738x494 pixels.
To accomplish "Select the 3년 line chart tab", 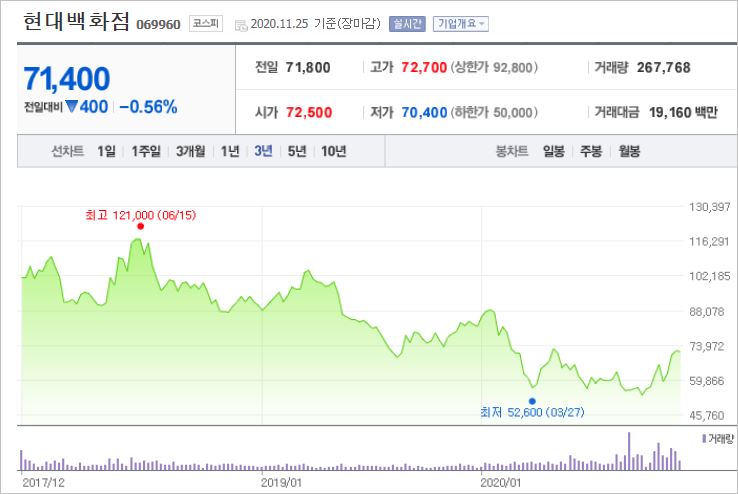I will tap(264, 151).
